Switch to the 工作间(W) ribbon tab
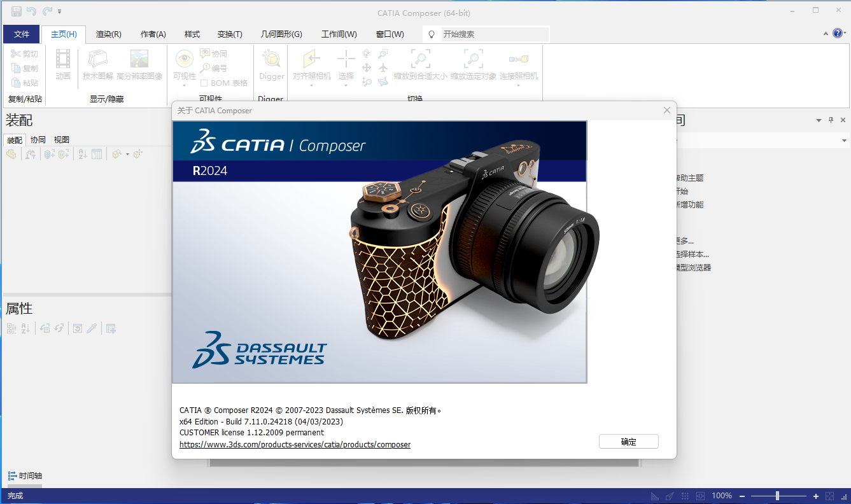 coord(339,34)
